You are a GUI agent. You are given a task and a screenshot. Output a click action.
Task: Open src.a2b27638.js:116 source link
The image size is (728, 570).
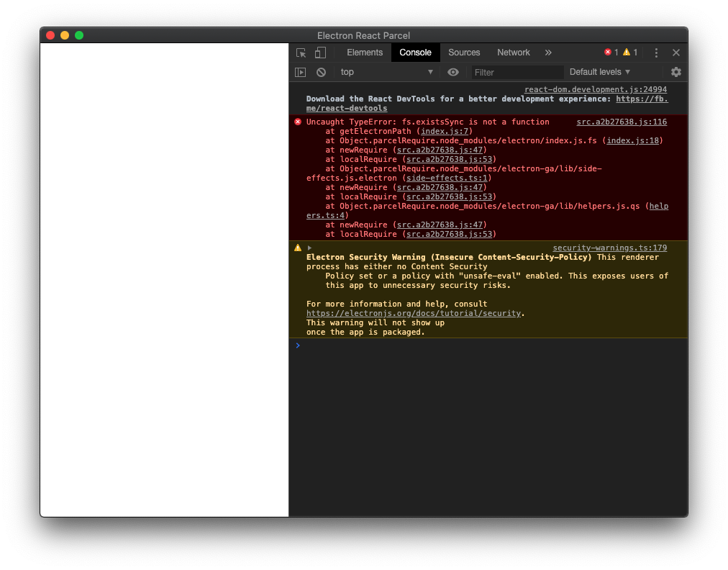point(622,122)
